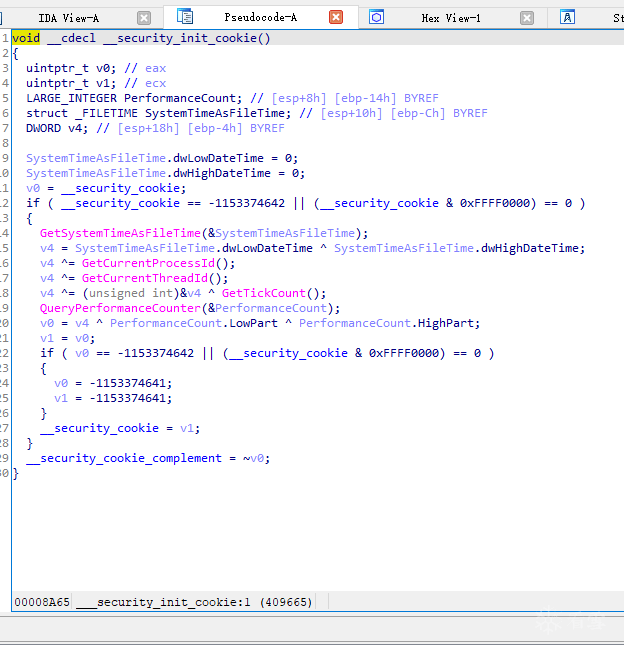Select the Pseudocode-A tab label

[x=260, y=17]
